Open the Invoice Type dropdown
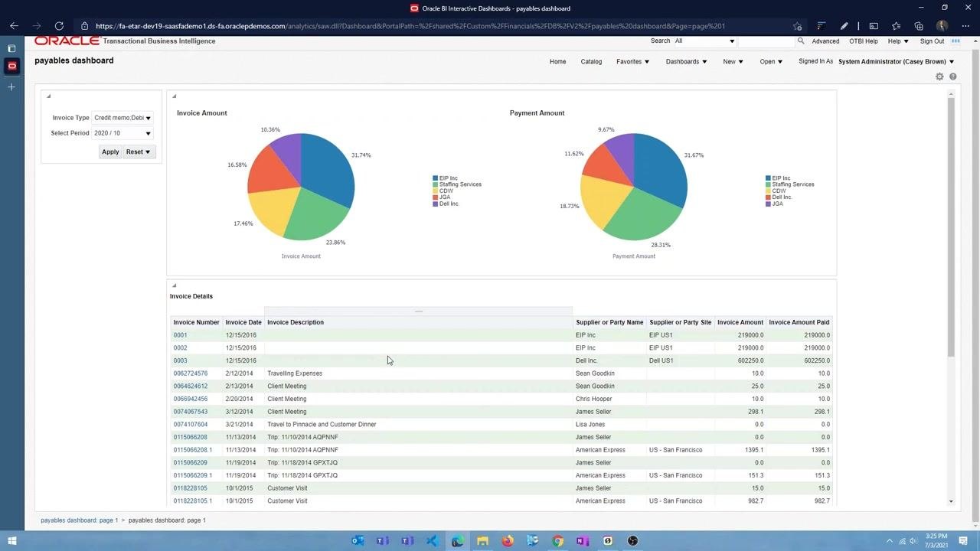 122,118
